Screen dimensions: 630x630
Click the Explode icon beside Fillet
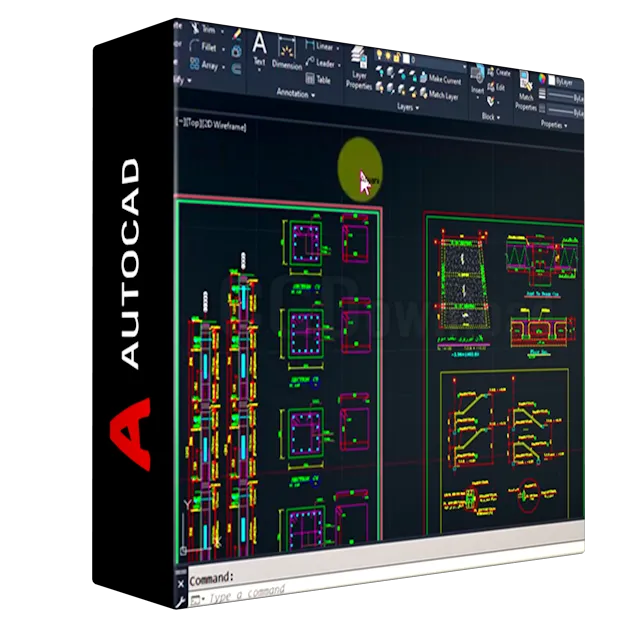click(x=237, y=51)
